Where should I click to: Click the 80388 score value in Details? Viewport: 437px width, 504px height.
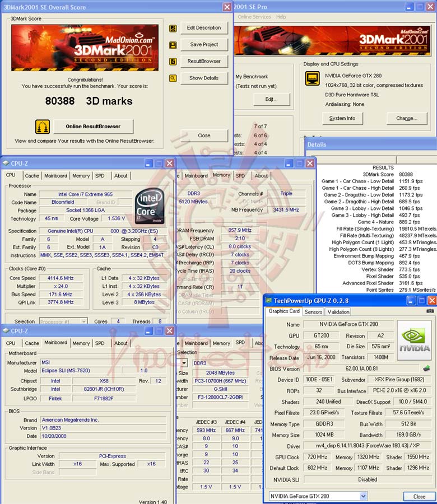click(406, 174)
